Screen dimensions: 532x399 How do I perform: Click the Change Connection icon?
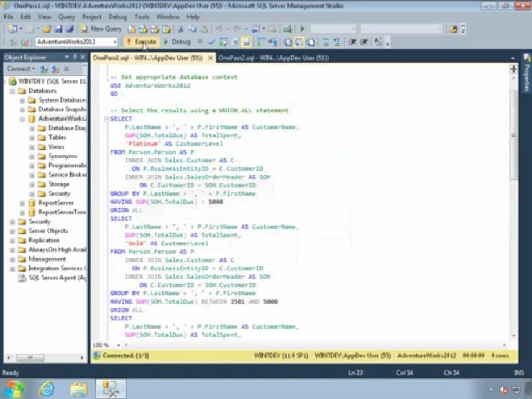tap(25, 42)
